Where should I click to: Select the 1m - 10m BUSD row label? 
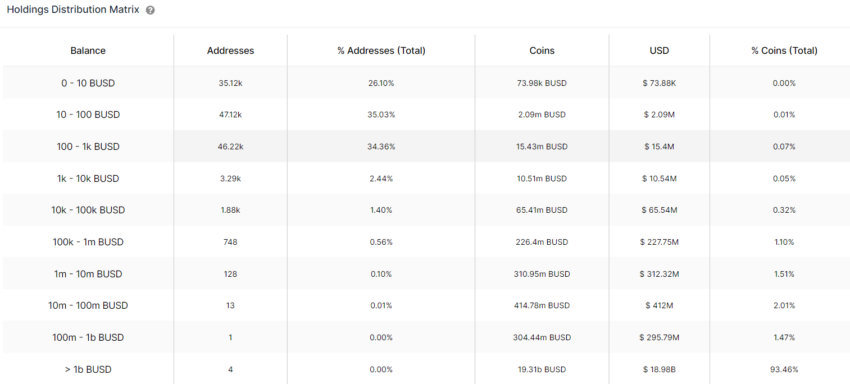(88, 274)
